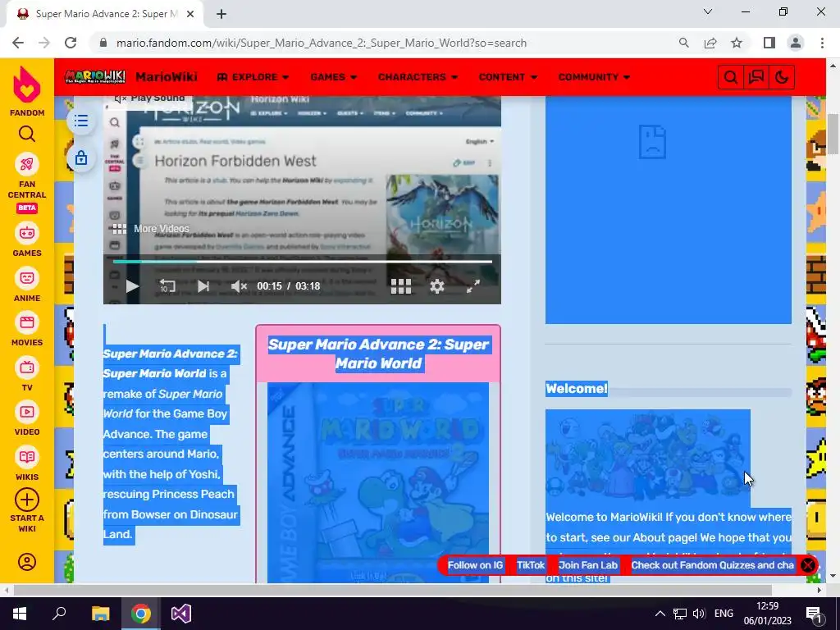Open the Video sidebar category

click(x=27, y=419)
